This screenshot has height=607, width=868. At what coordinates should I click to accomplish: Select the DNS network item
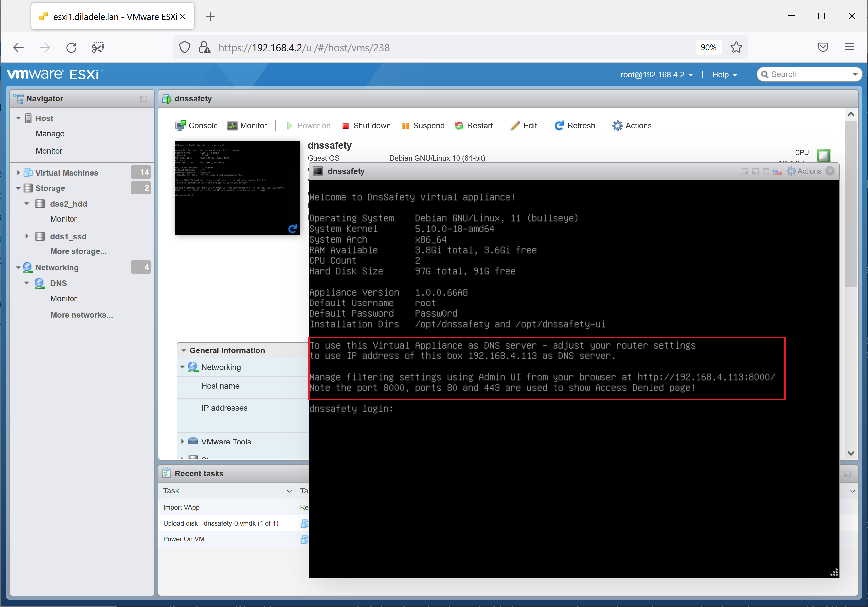pyautogui.click(x=58, y=283)
